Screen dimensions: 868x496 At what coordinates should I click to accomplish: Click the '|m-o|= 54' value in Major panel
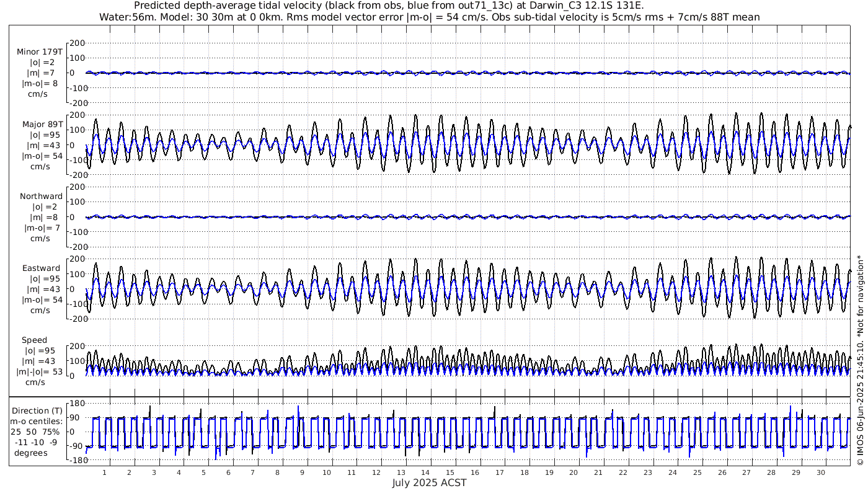tap(42, 156)
